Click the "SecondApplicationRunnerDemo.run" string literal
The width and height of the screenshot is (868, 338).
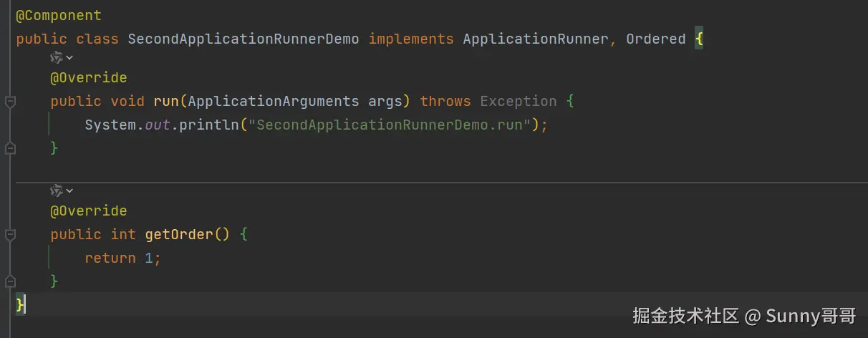(393, 125)
